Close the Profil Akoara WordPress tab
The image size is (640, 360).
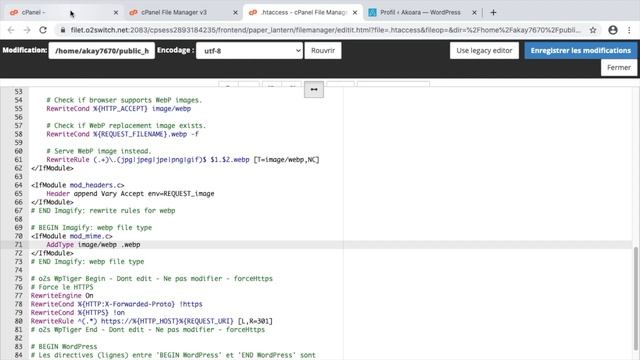click(474, 13)
